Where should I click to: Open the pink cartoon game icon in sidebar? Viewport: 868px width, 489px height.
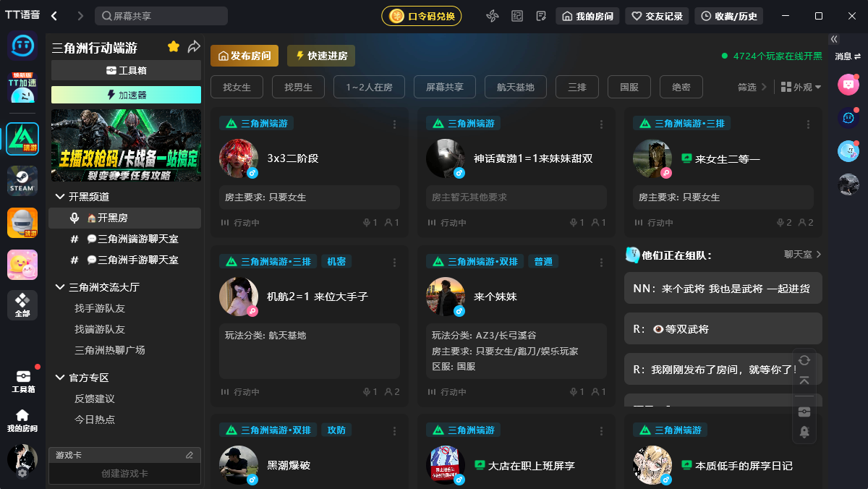pos(22,265)
